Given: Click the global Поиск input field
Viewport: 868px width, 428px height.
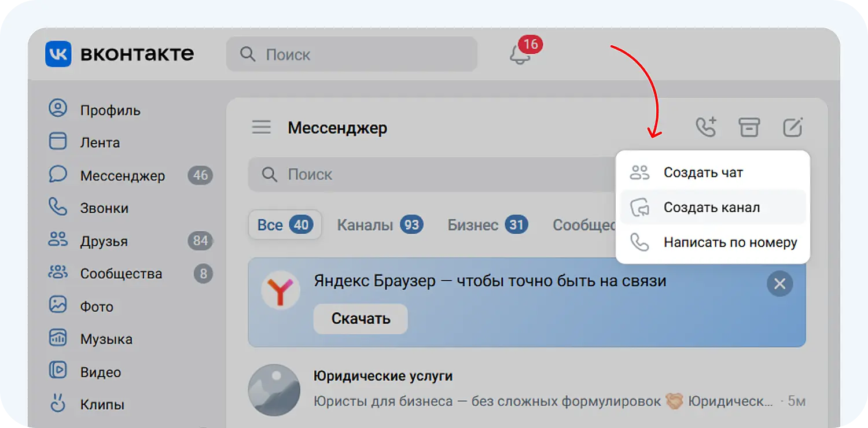Looking at the screenshot, I should coord(352,54).
